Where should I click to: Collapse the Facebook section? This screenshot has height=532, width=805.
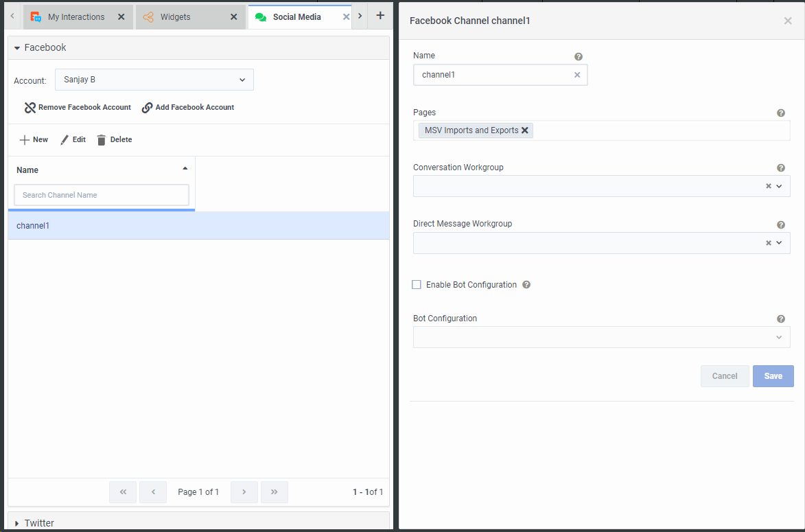pos(17,48)
